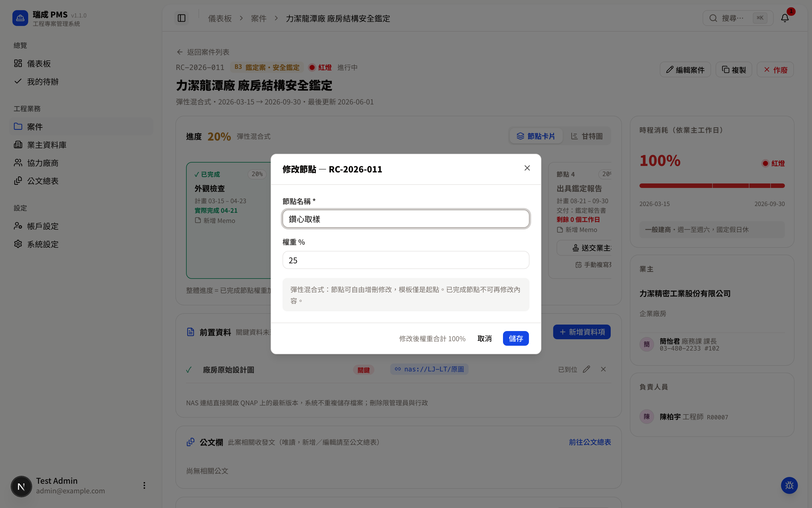Open 帳戶設定 sidebar item

[x=81, y=226]
